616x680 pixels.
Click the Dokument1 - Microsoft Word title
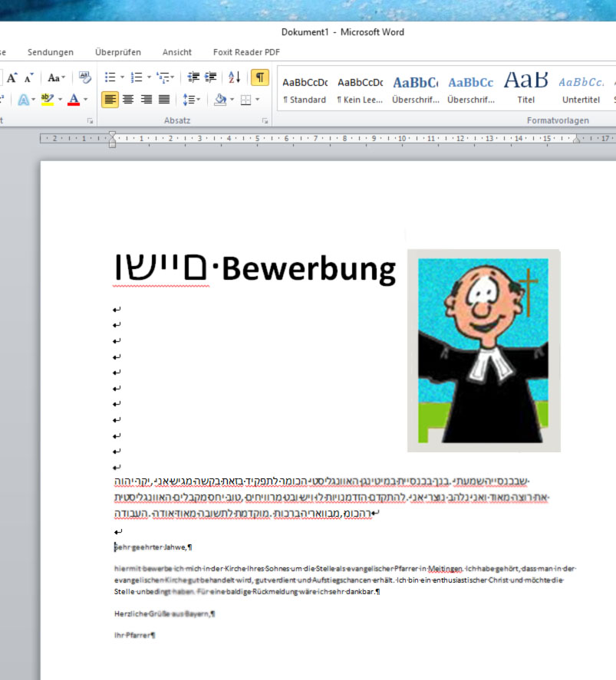pos(343,32)
